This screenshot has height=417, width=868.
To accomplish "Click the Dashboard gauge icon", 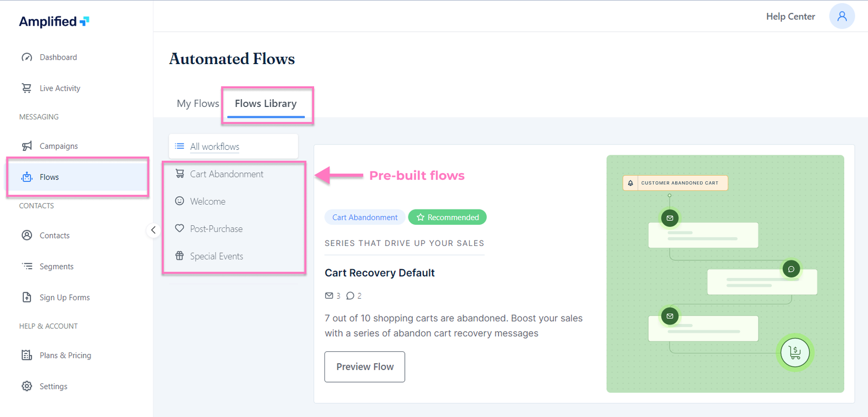I will (27, 57).
